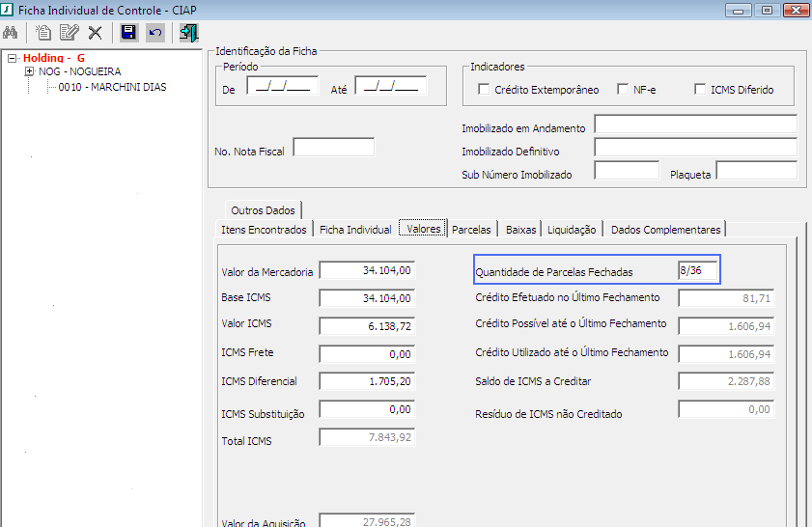Go to the Ficha Individual tab
This screenshot has height=527, width=812.
pos(354,230)
